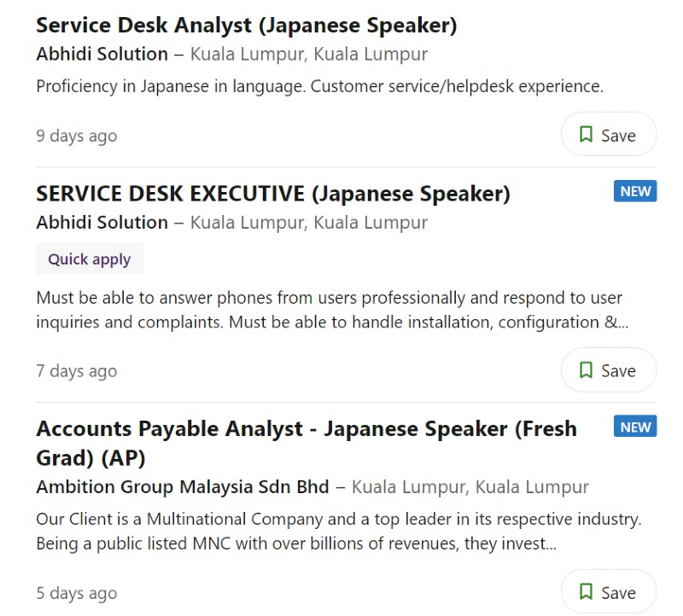This screenshot has height=616, width=683.
Task: Open Accounts Payable Analyst - Japanese Speaker listing
Action: [306, 443]
